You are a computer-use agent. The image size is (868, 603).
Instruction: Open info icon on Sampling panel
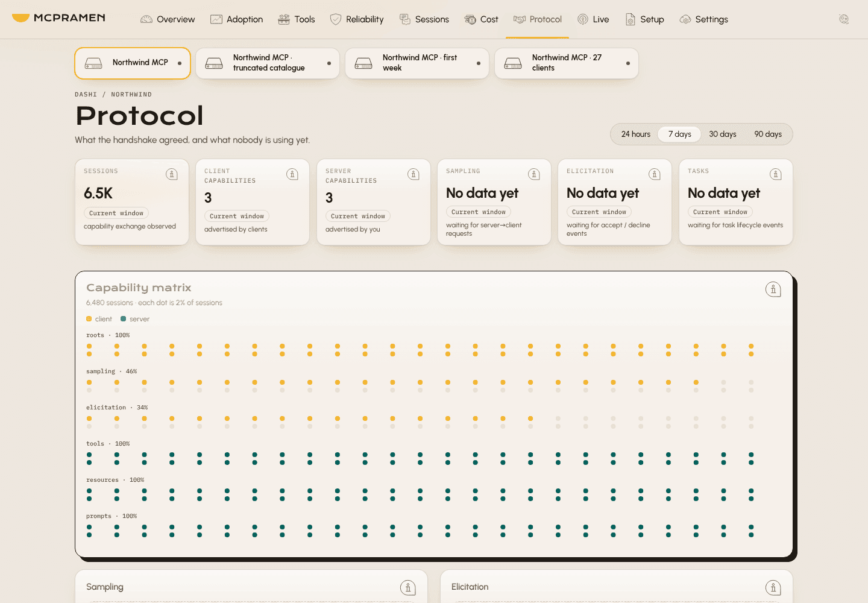408,587
